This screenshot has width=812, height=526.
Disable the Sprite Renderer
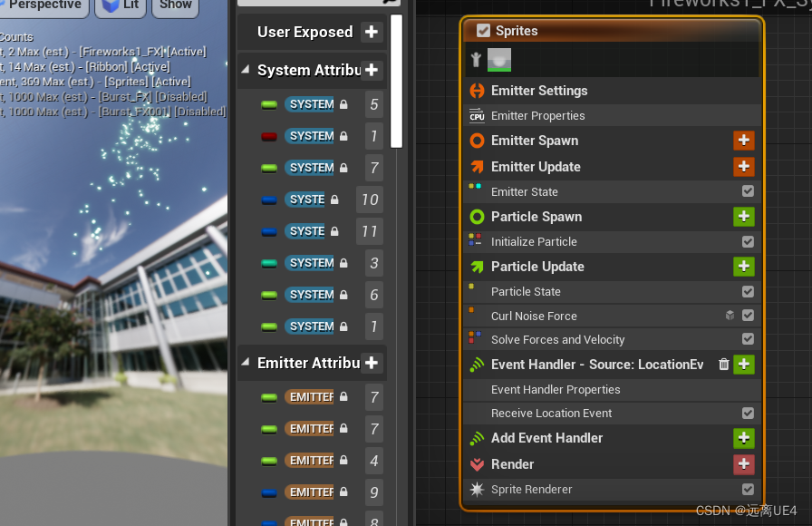[748, 489]
